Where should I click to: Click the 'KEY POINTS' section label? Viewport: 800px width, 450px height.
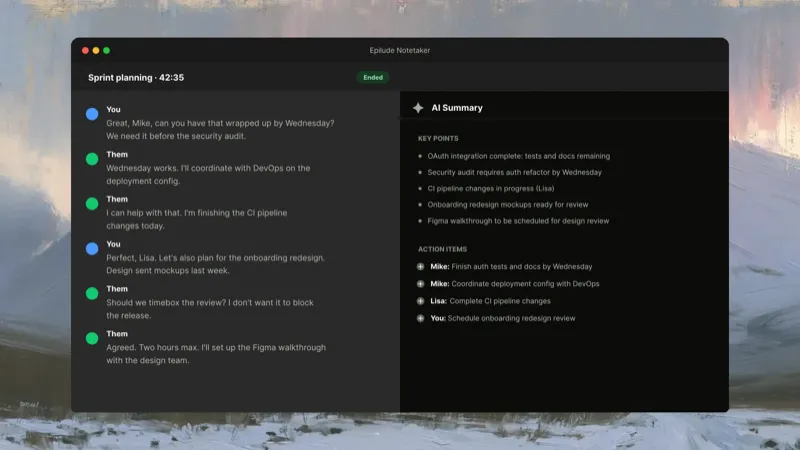click(x=438, y=138)
